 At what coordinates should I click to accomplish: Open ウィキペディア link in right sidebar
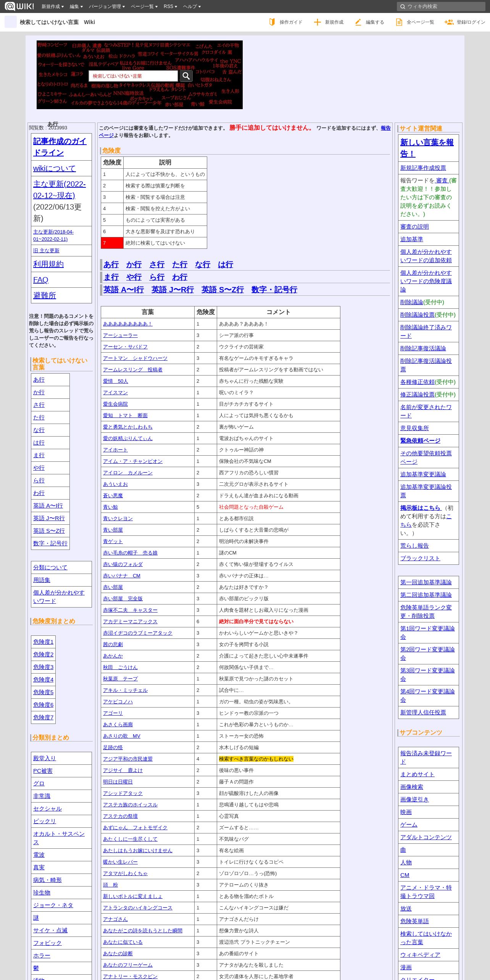[x=420, y=954]
